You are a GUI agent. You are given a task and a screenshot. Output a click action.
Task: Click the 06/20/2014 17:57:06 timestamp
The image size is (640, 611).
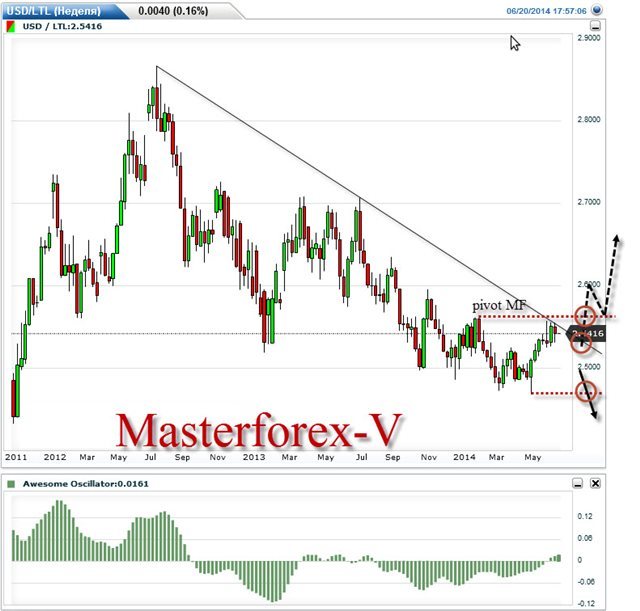tap(546, 11)
